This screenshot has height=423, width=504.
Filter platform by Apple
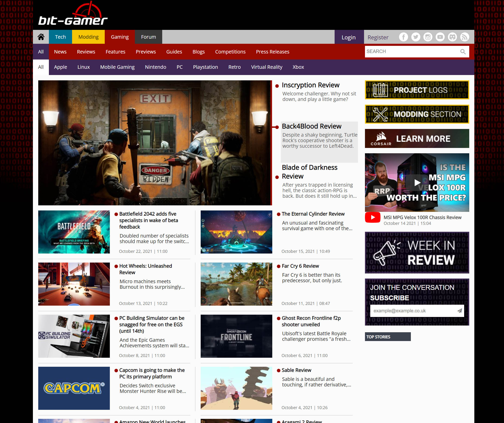click(60, 67)
